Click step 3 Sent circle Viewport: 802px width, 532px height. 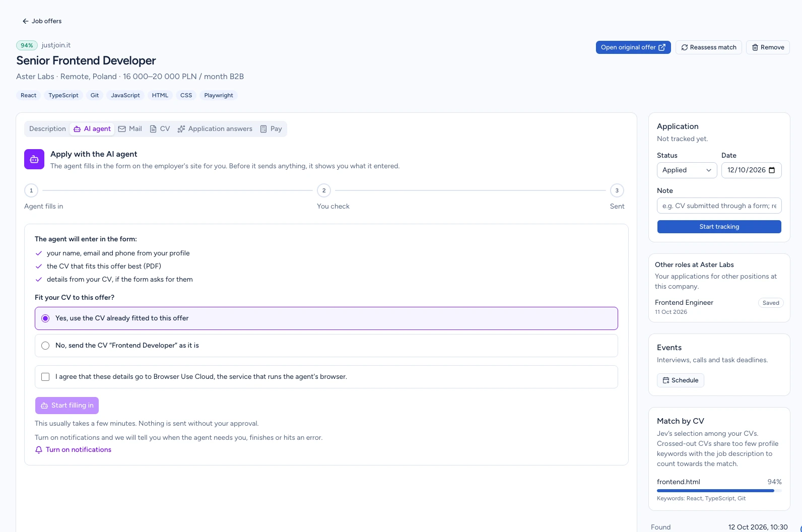(617, 190)
